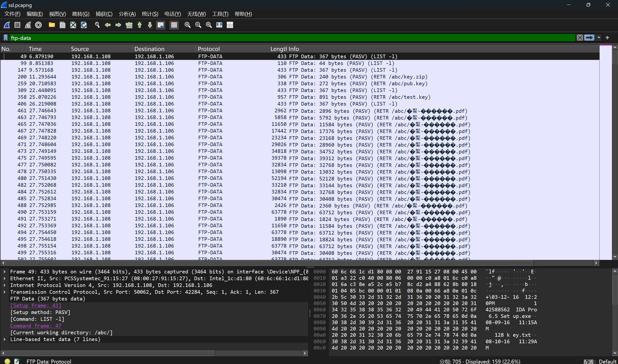Go to a specified packet

129,25
